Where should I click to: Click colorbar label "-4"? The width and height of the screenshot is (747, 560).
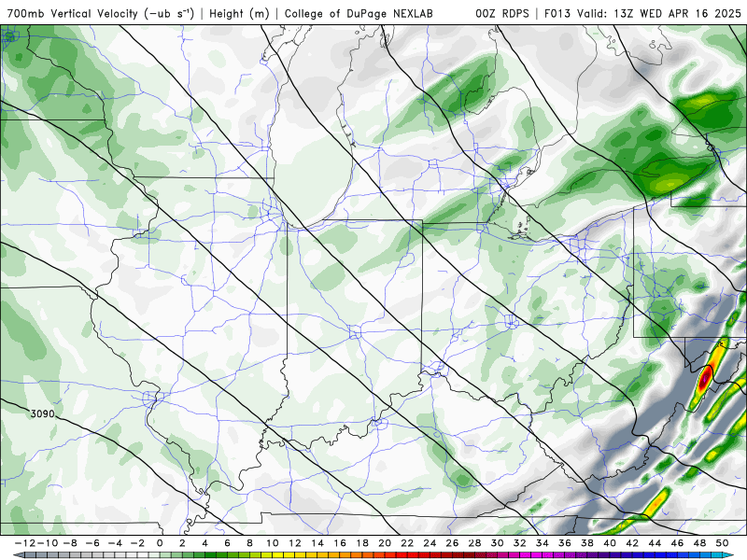point(115,543)
